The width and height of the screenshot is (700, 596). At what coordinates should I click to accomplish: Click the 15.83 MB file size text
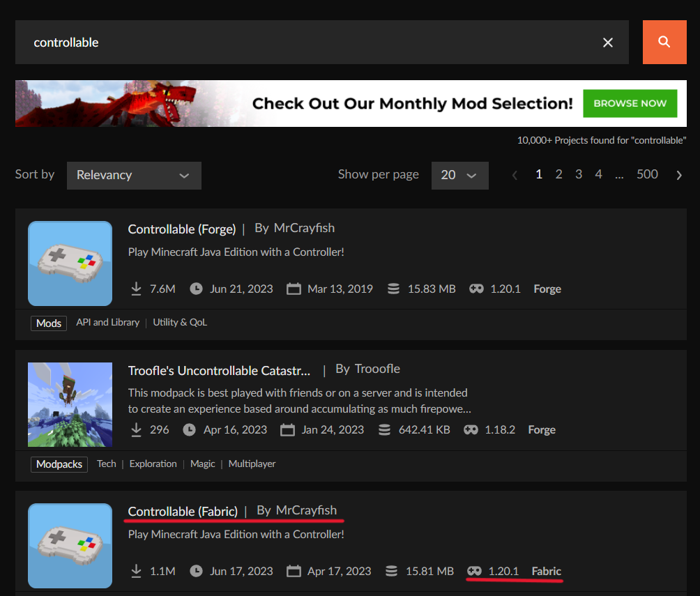(x=432, y=289)
